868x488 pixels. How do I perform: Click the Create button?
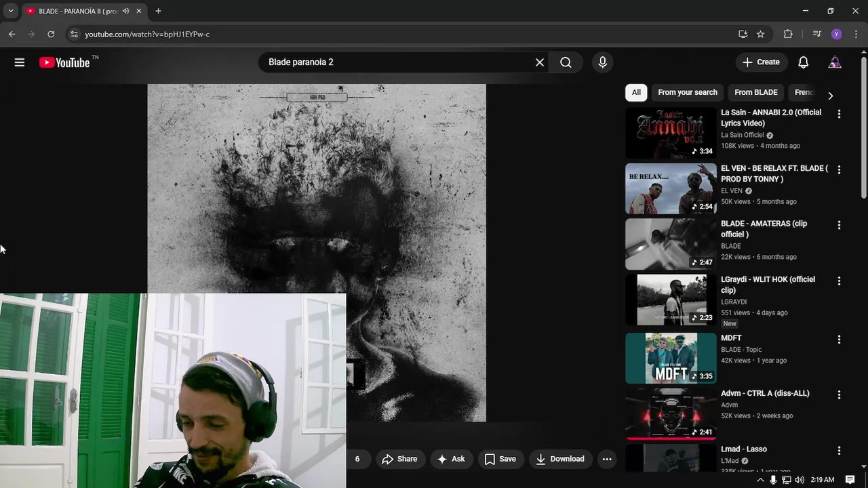coord(761,62)
